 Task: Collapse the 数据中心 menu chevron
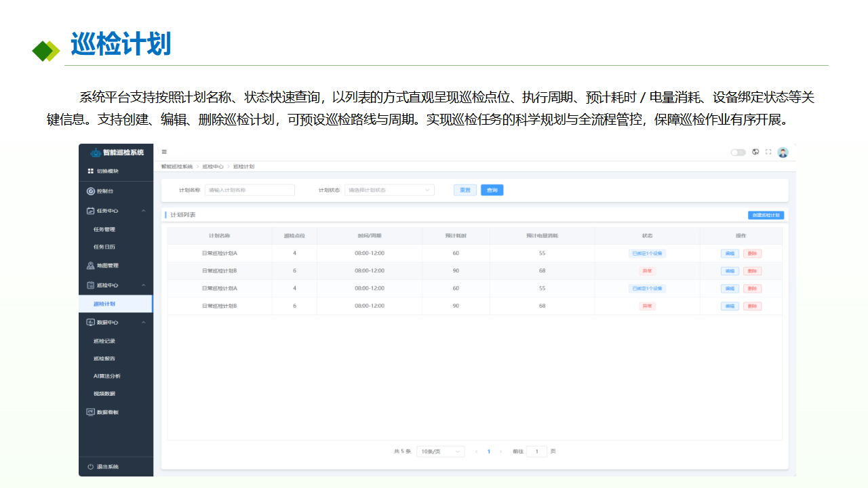143,323
